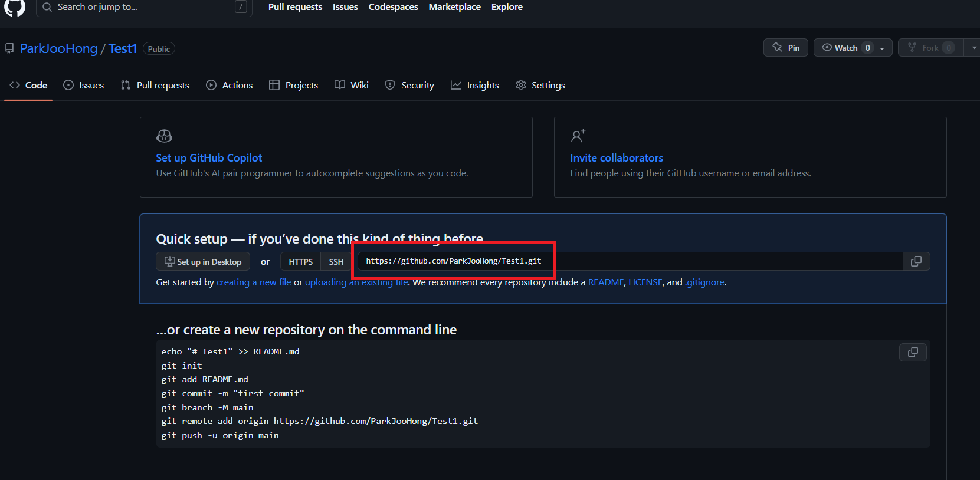The image size is (980, 480).
Task: Open the .gitignore link
Action: 704,282
